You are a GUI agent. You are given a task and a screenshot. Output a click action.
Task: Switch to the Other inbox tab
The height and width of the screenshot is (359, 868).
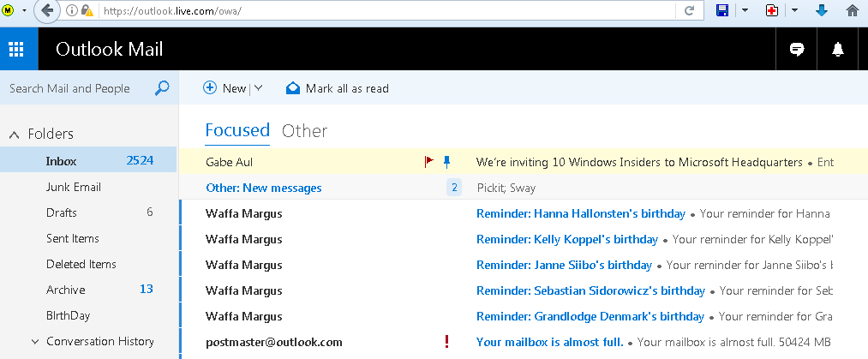(x=304, y=130)
